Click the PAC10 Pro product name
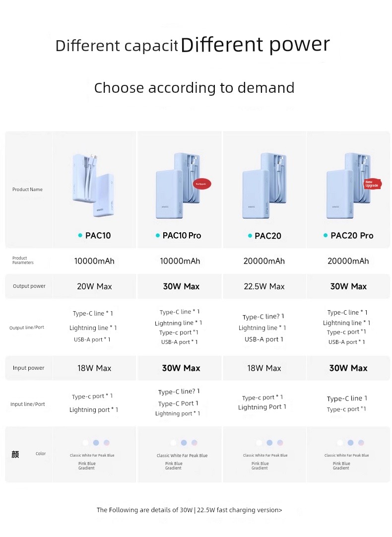 pos(182,236)
